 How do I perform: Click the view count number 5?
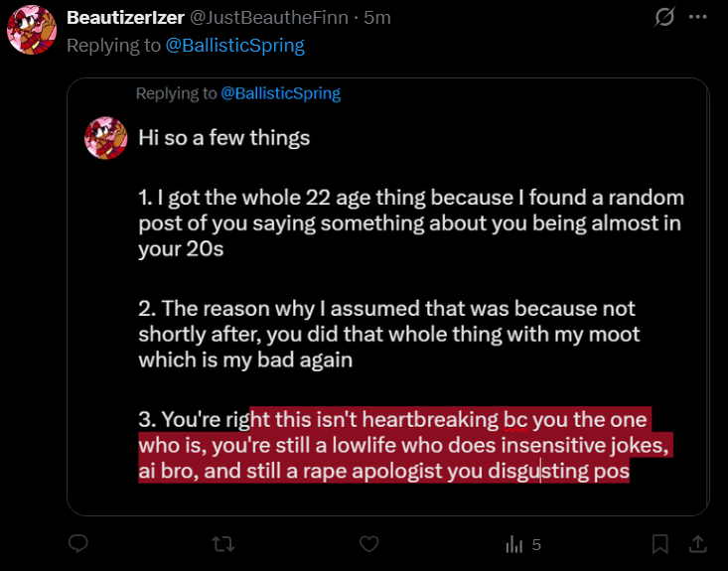click(x=536, y=544)
